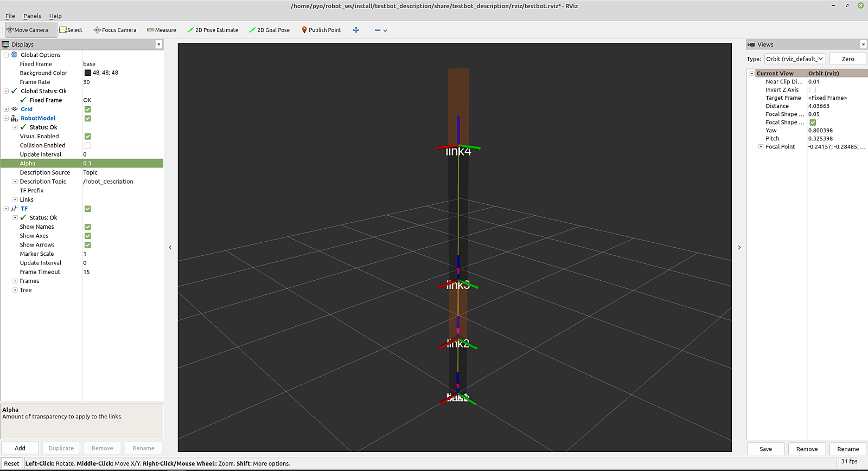The width and height of the screenshot is (868, 471).
Task: Click the Alpha value field
Action: 122,164
